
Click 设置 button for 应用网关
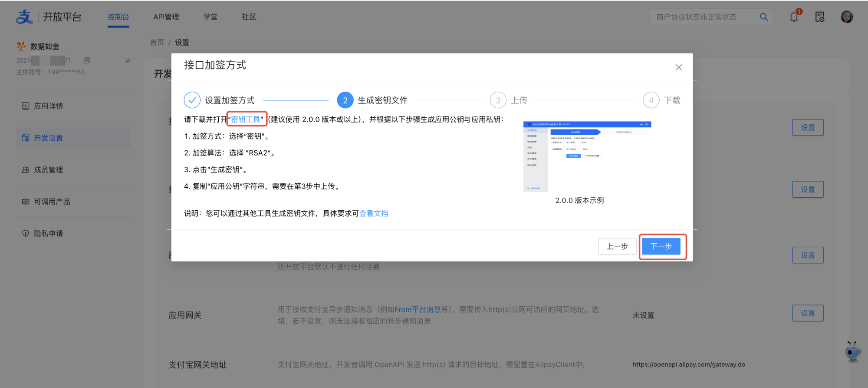click(808, 313)
